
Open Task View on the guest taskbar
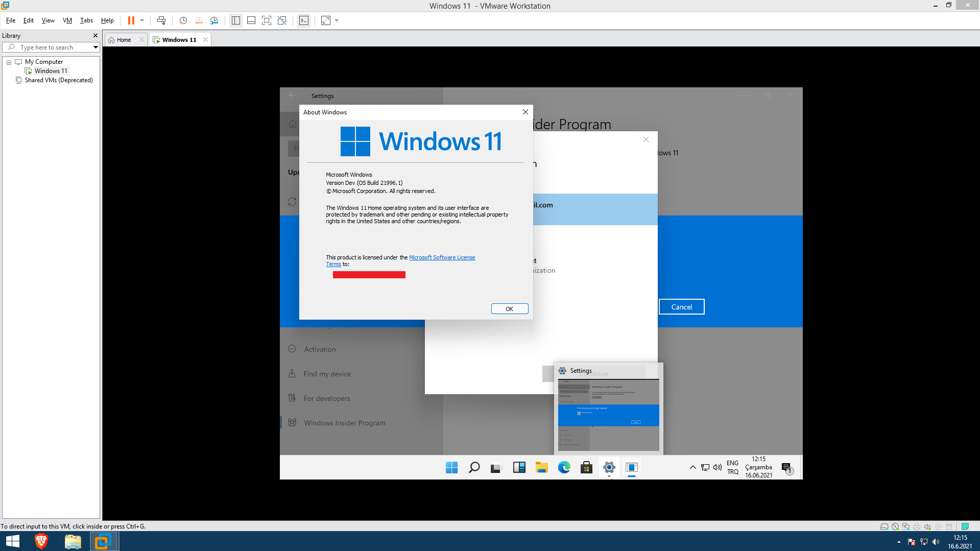pos(496,467)
